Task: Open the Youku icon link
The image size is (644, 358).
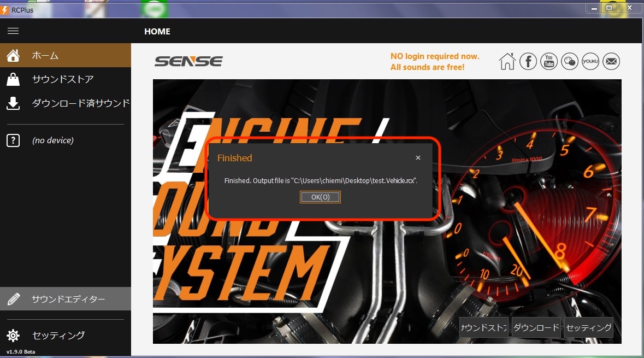Action: [590, 62]
